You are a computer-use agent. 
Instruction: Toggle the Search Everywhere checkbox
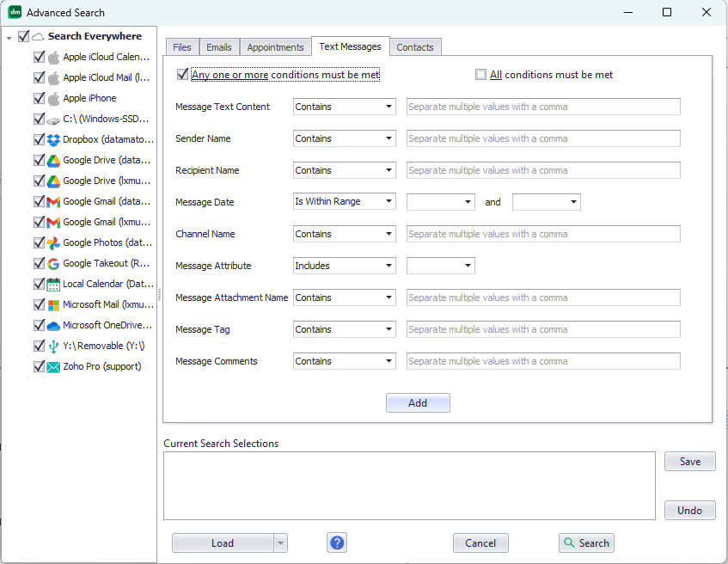(x=23, y=36)
